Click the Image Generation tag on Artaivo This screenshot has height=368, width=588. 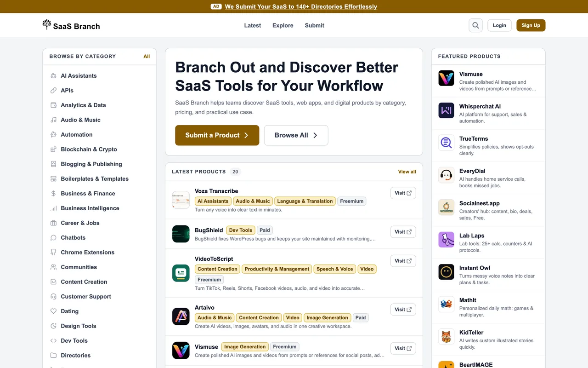tap(328, 317)
